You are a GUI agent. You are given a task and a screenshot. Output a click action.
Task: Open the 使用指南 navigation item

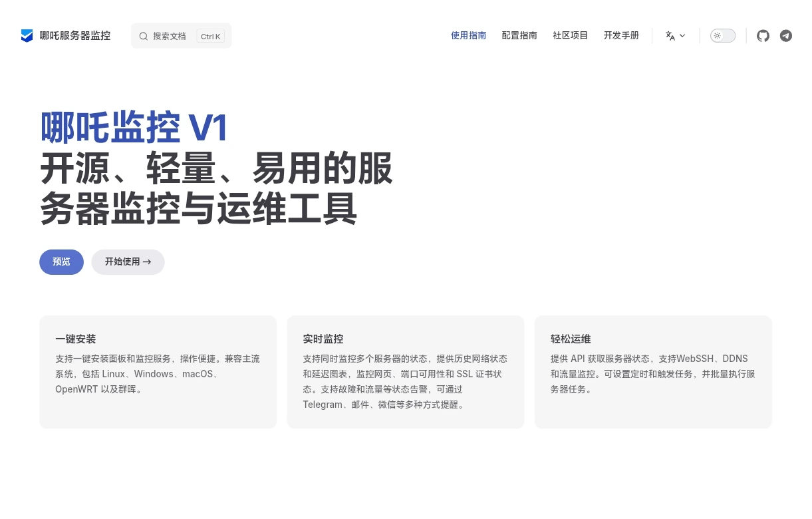pyautogui.click(x=468, y=35)
